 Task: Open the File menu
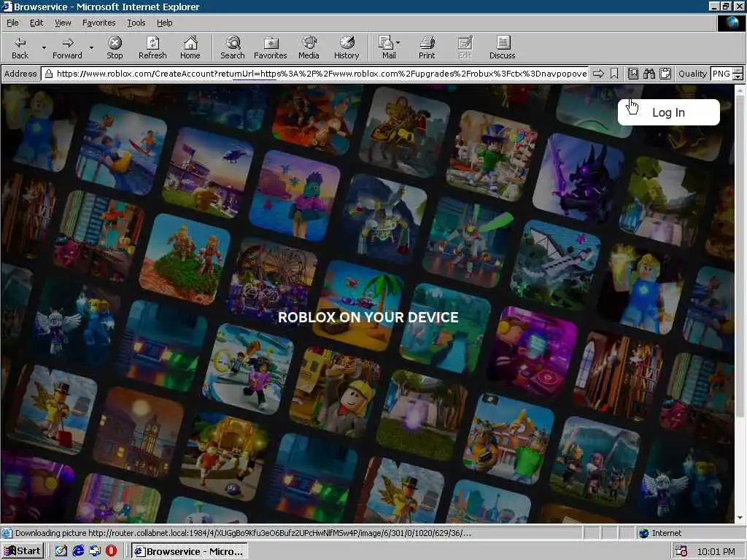(12, 23)
